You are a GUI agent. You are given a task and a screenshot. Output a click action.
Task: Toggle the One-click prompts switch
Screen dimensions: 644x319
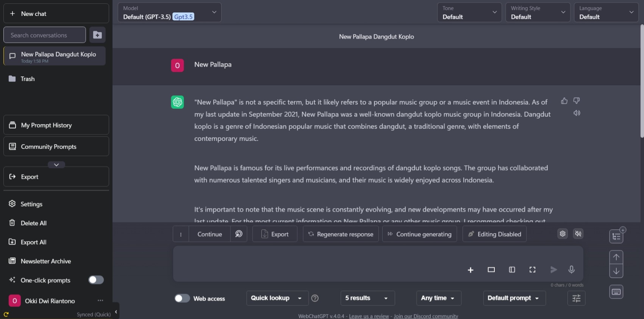coord(96,280)
